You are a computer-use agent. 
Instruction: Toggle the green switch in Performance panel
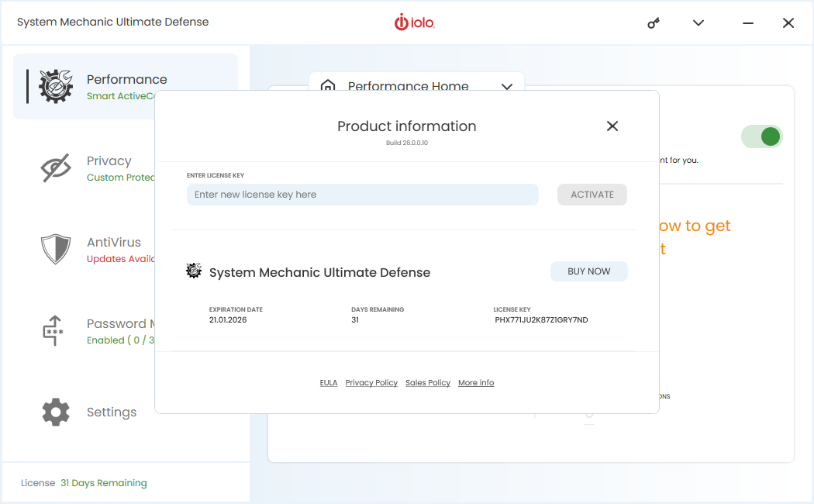[x=761, y=137]
